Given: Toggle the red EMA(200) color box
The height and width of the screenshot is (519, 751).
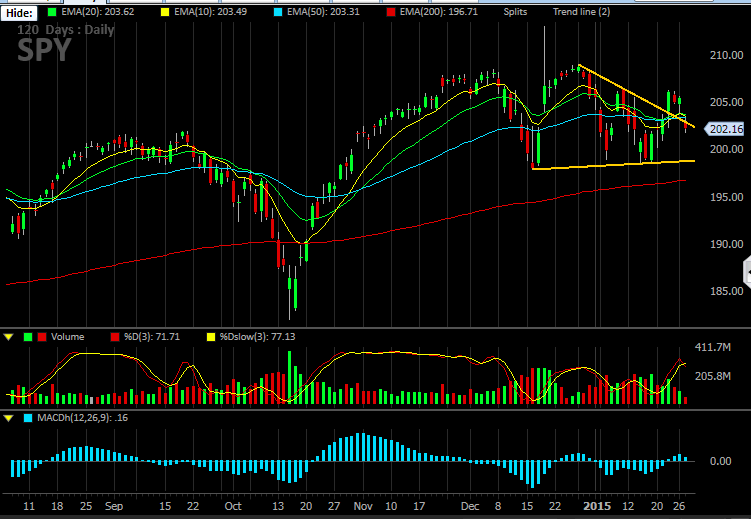Looking at the screenshot, I should [x=390, y=12].
